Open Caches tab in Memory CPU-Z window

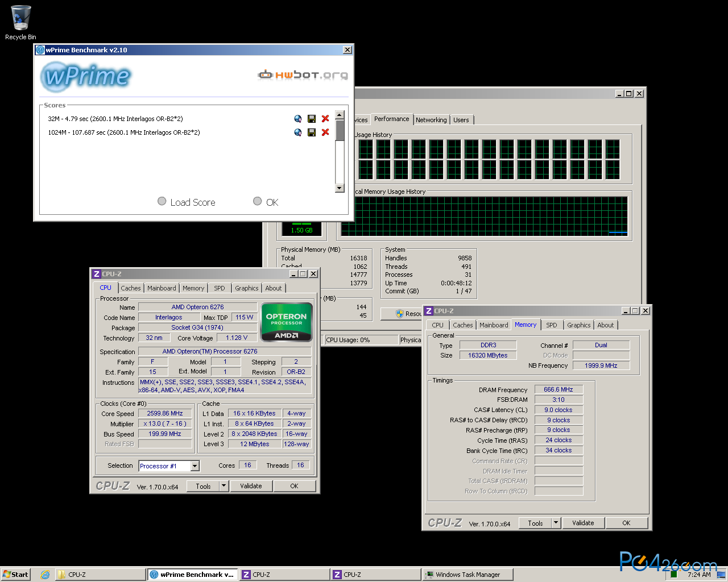pyautogui.click(x=463, y=325)
